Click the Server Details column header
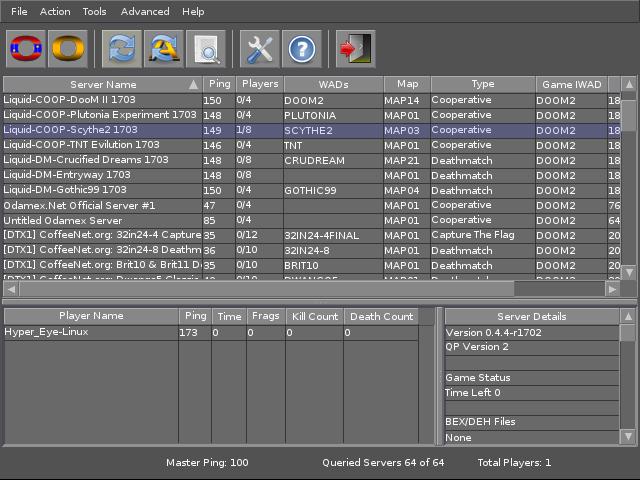Screen dimensions: 640x480 point(532,317)
